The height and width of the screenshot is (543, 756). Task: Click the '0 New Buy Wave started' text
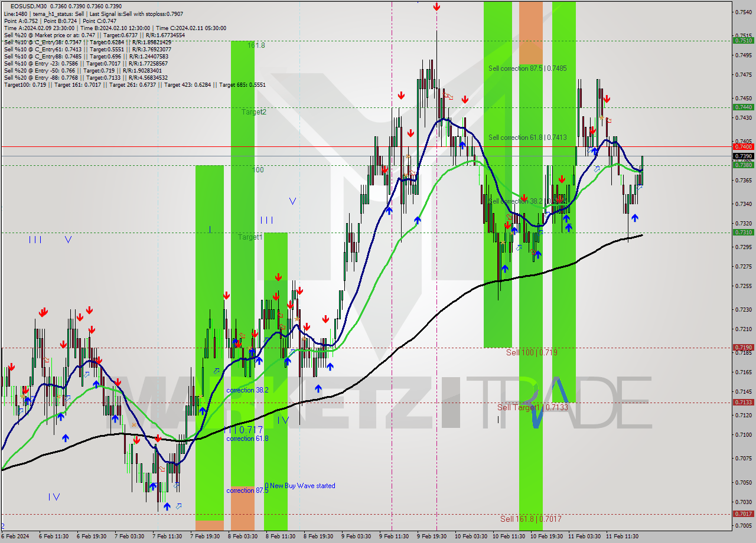299,486
